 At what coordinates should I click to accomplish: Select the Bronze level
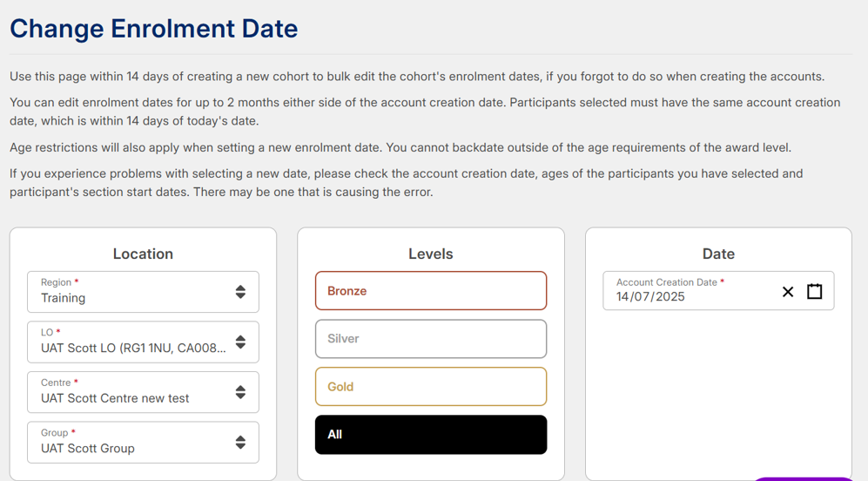431,291
